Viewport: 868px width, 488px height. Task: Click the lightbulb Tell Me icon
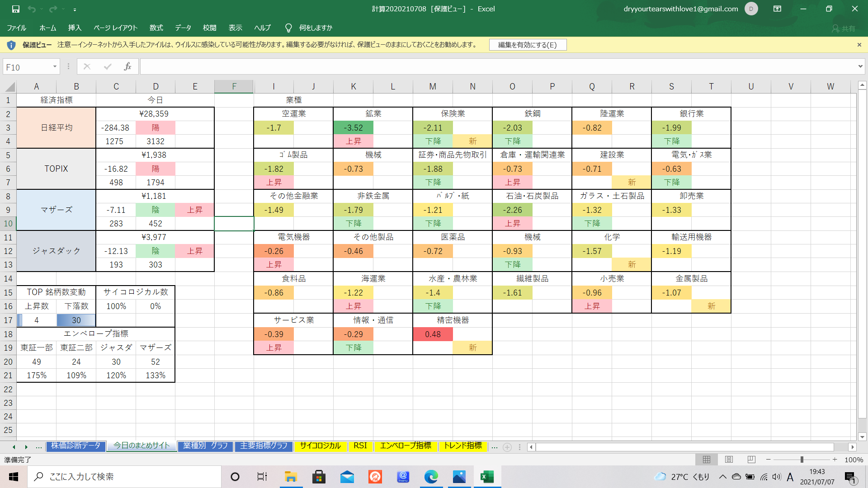click(x=288, y=28)
